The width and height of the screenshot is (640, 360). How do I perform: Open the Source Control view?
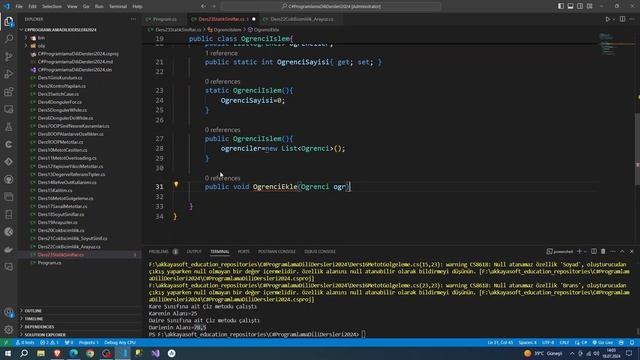[x=9, y=56]
